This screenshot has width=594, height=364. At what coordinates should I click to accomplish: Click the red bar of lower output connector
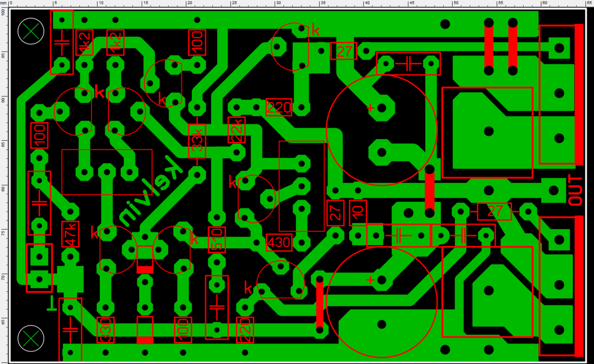point(579,286)
